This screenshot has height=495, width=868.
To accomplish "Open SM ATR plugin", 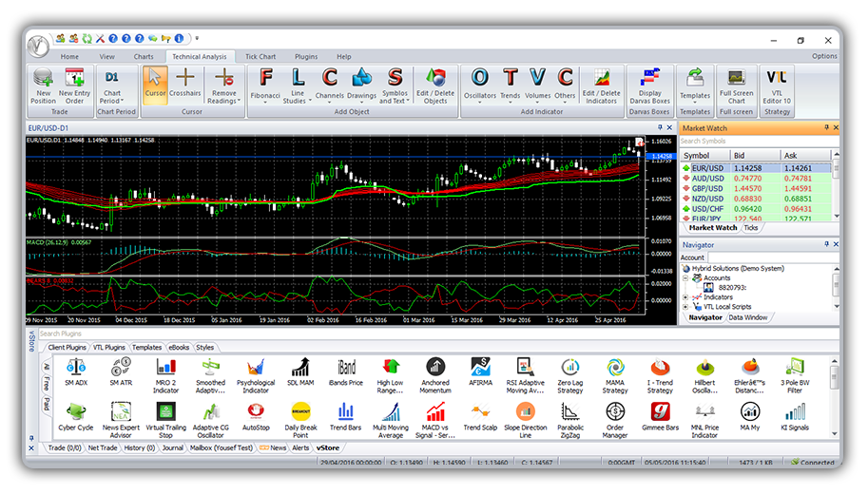I will (x=121, y=371).
